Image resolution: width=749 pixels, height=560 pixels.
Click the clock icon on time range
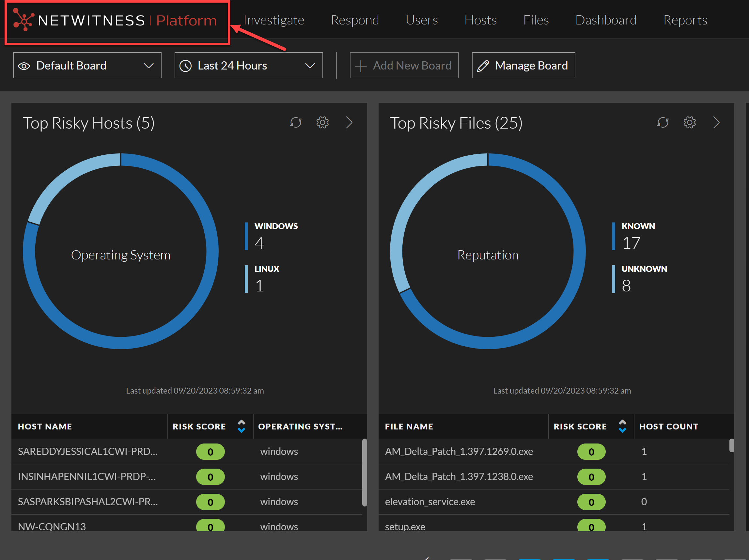pyautogui.click(x=186, y=66)
